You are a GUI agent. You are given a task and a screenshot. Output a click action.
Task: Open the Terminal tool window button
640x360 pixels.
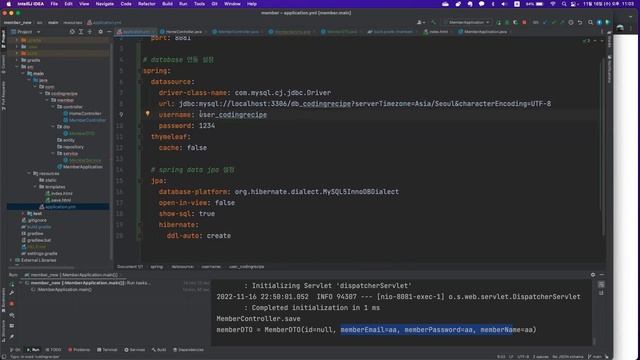coord(107,350)
